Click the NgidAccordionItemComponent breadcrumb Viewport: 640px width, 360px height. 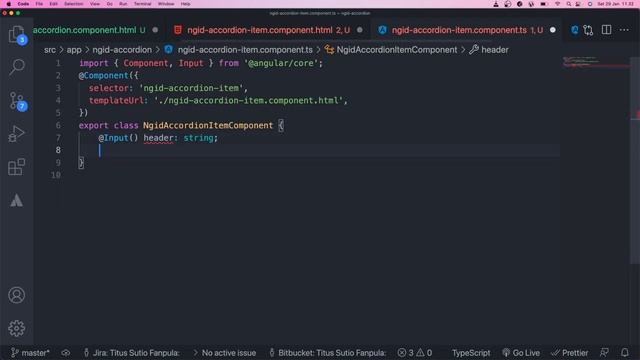pyautogui.click(x=397, y=50)
